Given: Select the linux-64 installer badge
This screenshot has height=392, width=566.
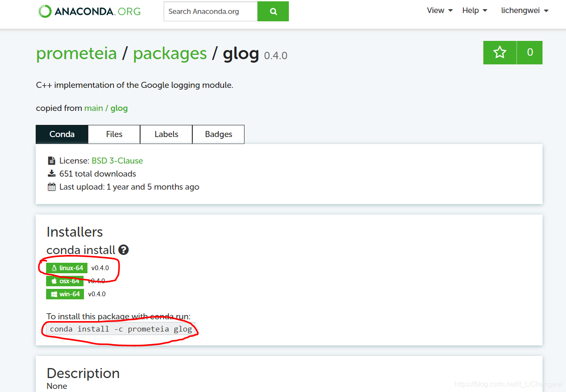Looking at the screenshot, I should pos(67,268).
